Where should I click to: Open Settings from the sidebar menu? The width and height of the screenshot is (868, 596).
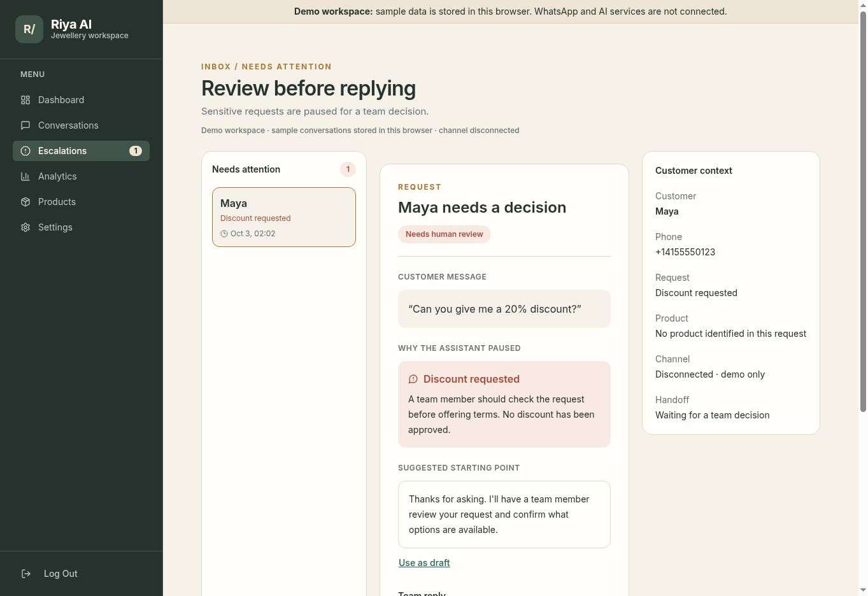81,227
